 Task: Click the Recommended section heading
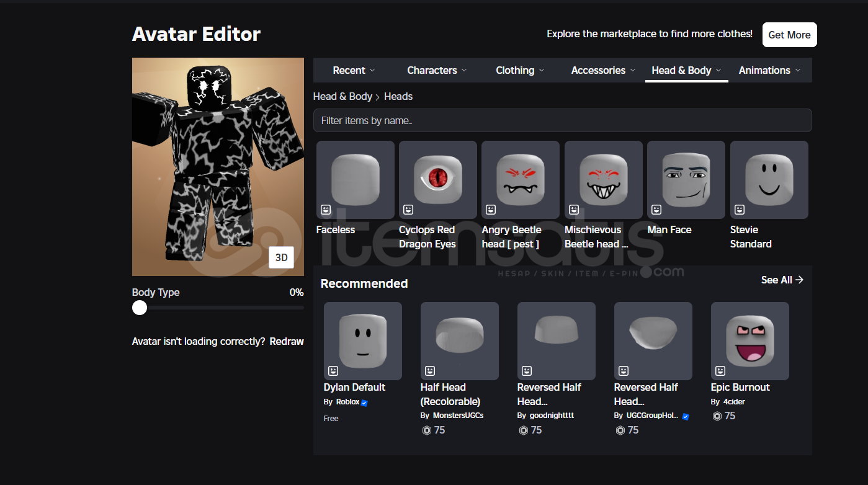tap(364, 283)
